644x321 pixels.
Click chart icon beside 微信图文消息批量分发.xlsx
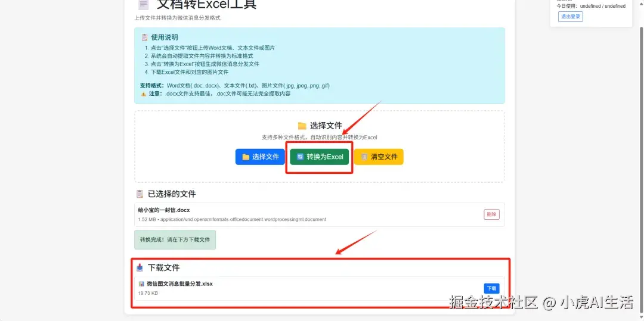(141, 283)
